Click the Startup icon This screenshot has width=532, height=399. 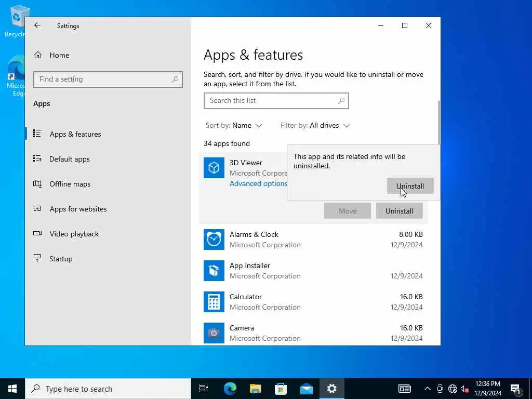(37, 258)
